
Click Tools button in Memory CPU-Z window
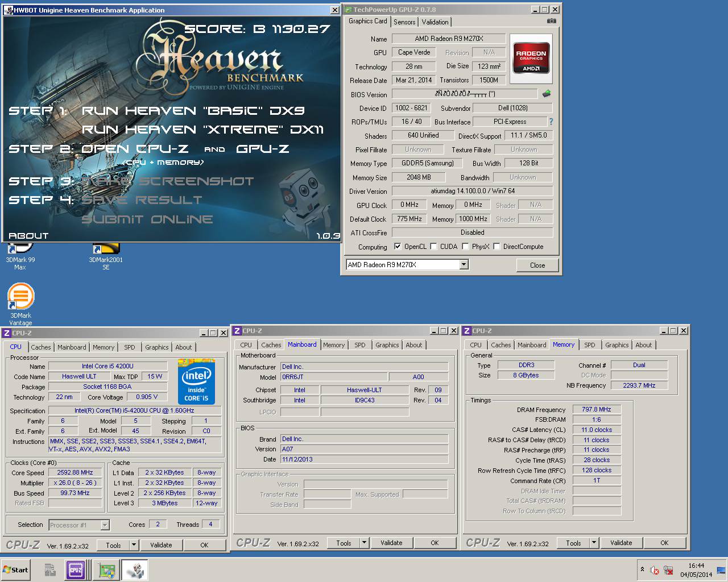point(573,542)
